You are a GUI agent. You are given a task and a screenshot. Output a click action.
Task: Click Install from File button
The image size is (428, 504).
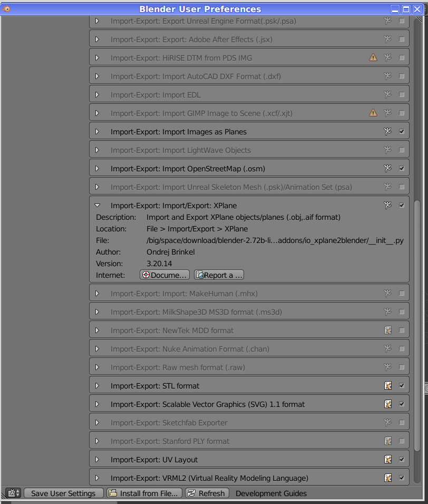pos(145,493)
